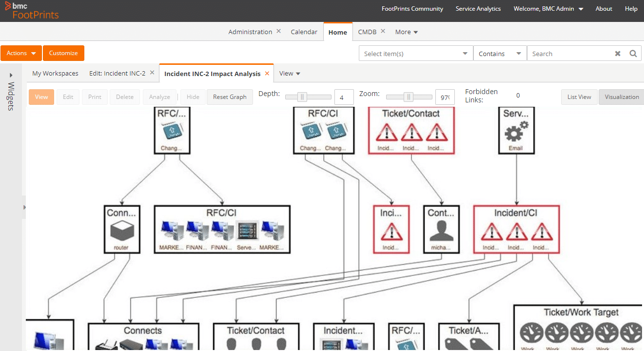Screen dimensions: 644x351
Task: Open the About link
Action: pyautogui.click(x=604, y=9)
